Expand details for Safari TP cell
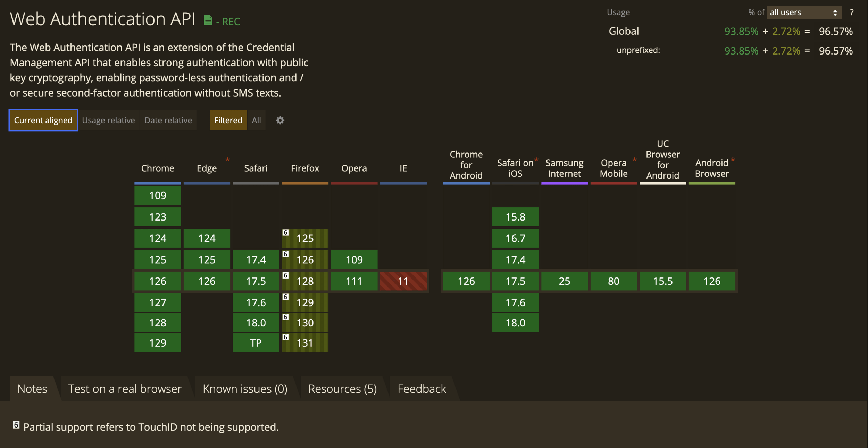Viewport: 868px width, 448px height. 256,343
